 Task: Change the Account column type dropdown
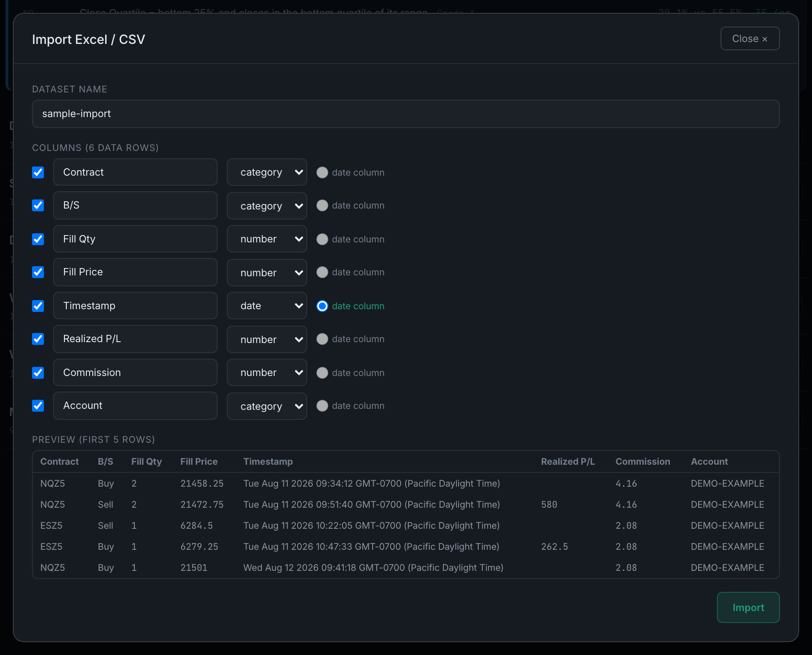point(267,406)
